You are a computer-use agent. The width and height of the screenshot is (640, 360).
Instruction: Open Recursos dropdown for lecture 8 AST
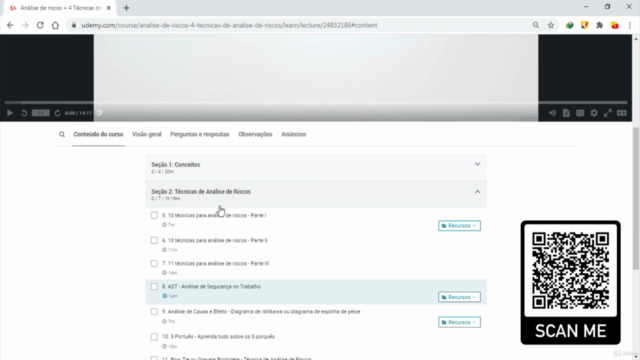pos(459,297)
